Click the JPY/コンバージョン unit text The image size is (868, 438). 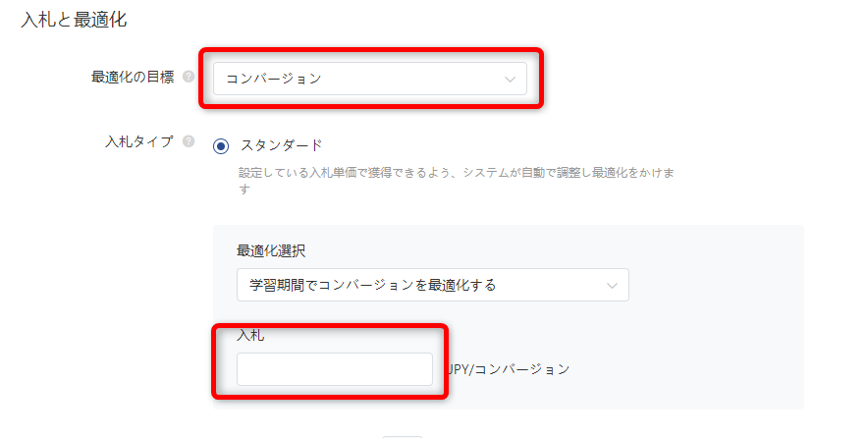pyautogui.click(x=510, y=369)
